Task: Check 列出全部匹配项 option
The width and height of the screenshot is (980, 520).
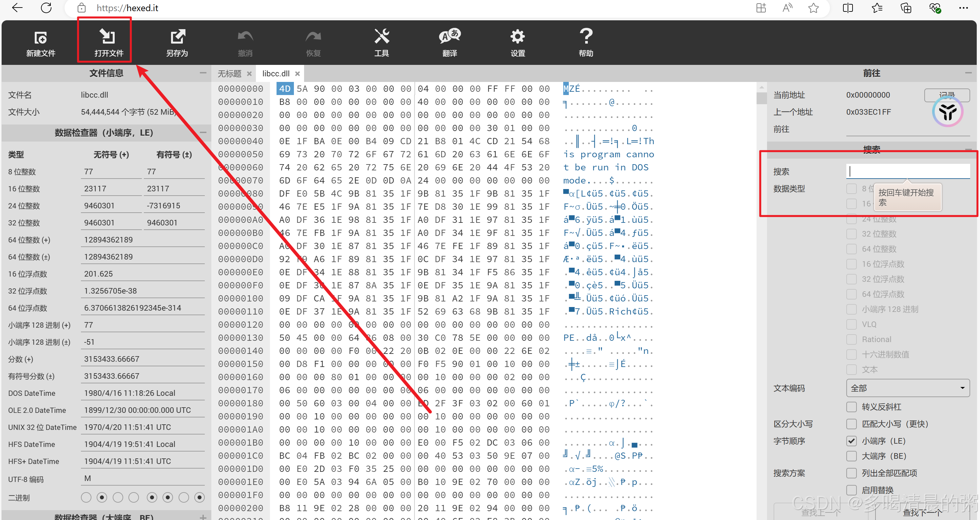Action: point(852,473)
